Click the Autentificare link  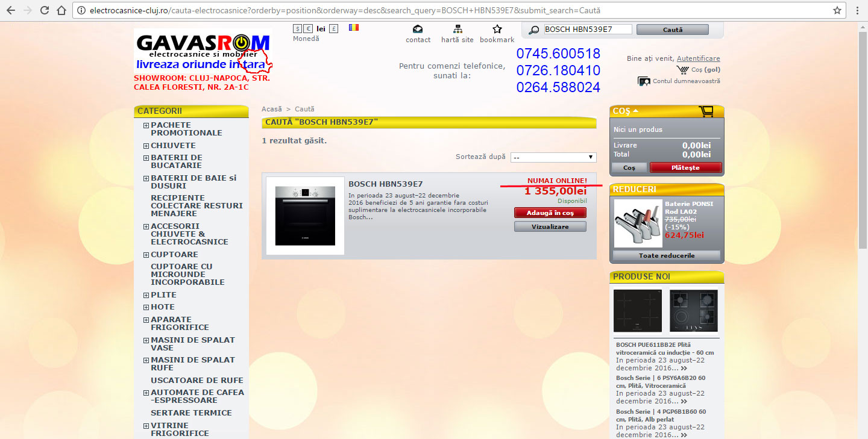point(698,58)
